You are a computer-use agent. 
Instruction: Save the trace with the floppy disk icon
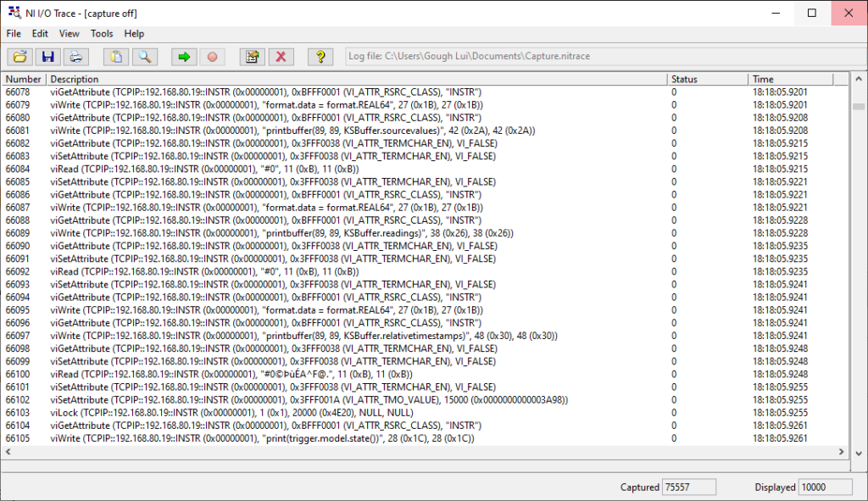pyautogui.click(x=48, y=57)
